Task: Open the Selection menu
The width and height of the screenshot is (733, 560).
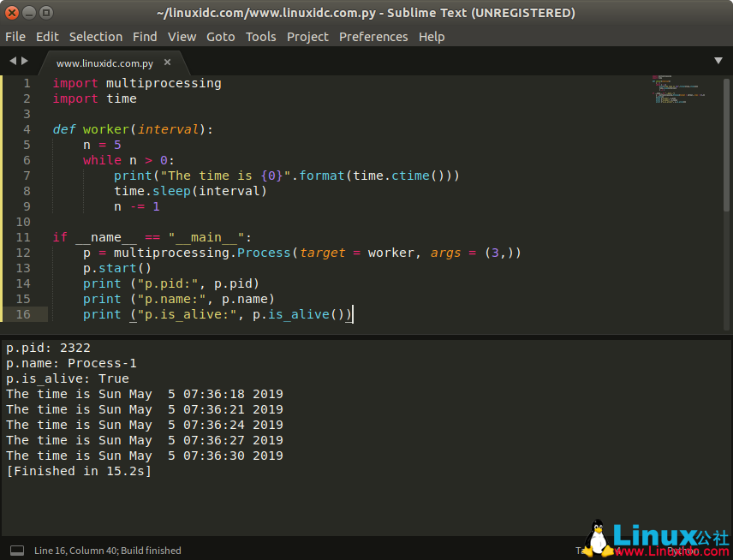Action: click(x=96, y=37)
